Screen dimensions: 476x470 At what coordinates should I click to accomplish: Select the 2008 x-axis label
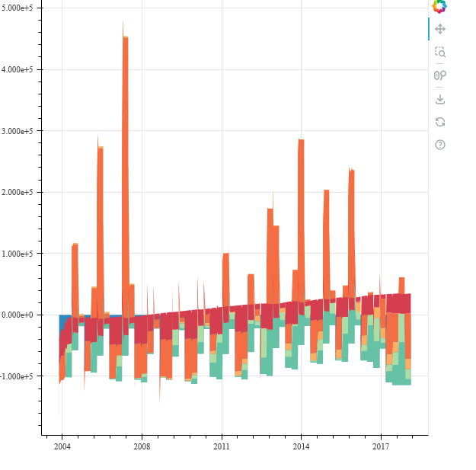pos(142,446)
